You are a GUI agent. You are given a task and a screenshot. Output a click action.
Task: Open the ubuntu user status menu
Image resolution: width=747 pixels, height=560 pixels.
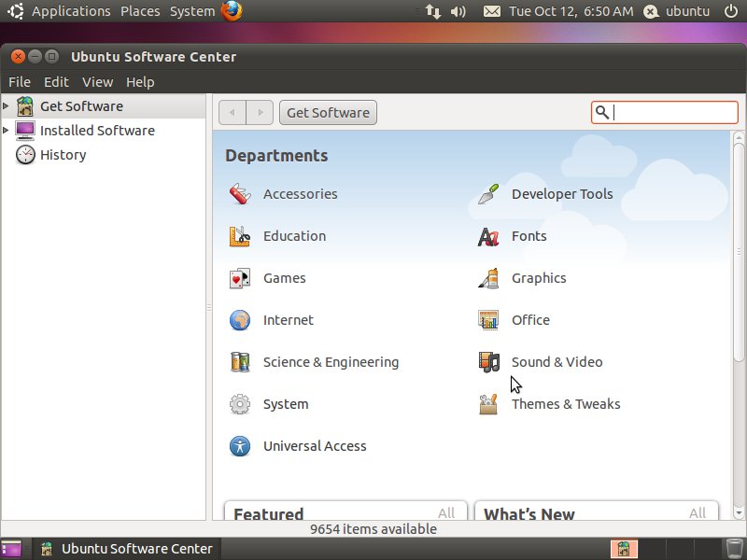676,11
